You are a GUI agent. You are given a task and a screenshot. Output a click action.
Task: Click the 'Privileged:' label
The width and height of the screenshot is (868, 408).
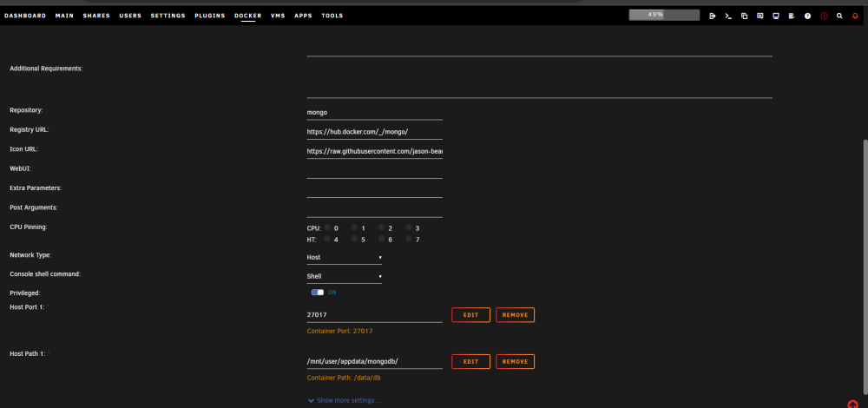(25, 293)
